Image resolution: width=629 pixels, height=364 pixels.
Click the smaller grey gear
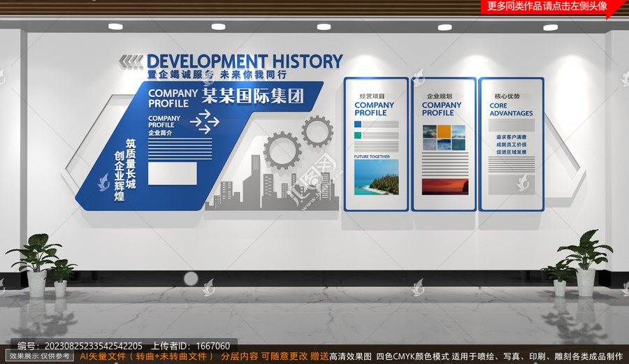click(x=317, y=131)
